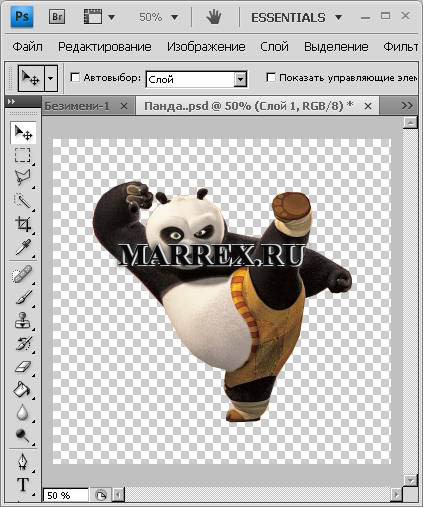
Task: Click the Move tool preset icon in options bar
Action: (x=31, y=78)
